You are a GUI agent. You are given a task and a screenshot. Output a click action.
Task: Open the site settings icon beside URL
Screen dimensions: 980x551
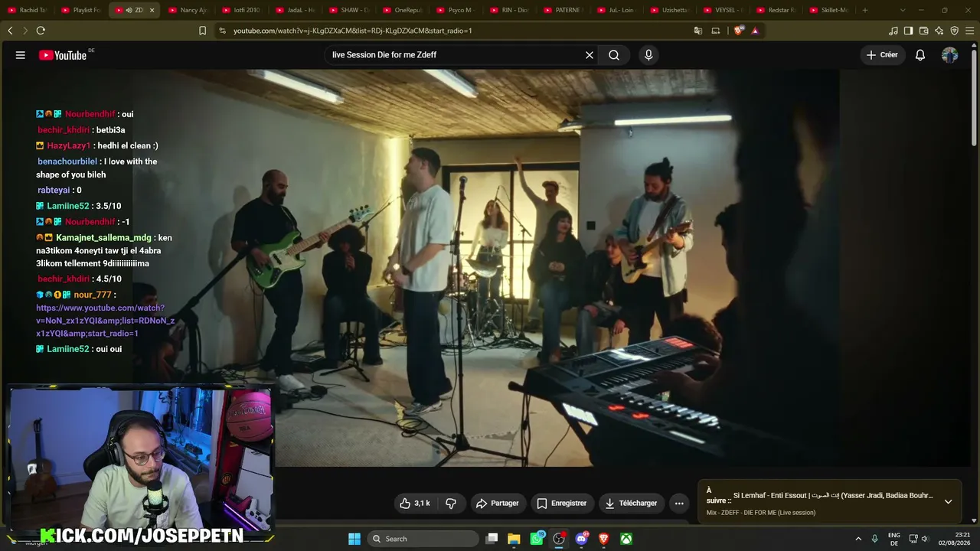[x=222, y=31]
